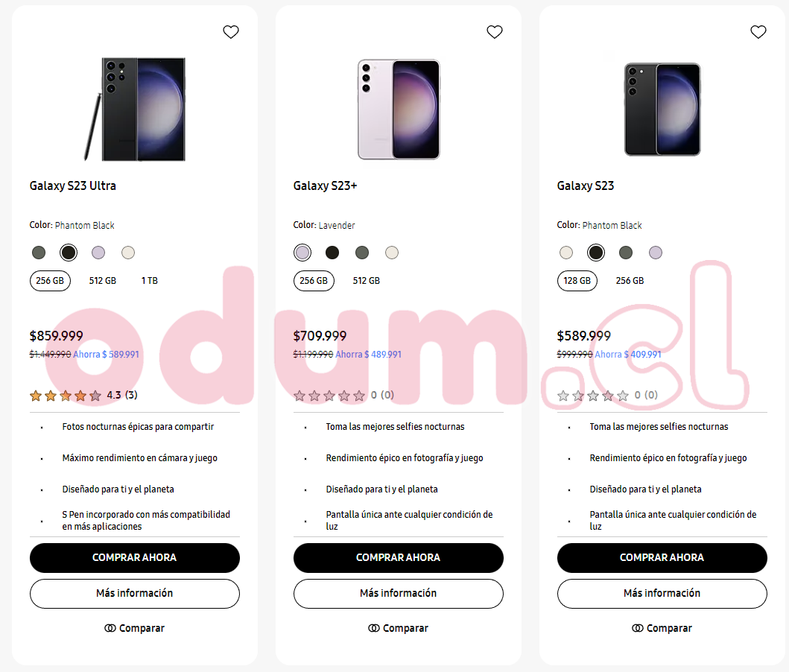Click the Galaxy S23+ wishlist heart icon
The width and height of the screenshot is (789, 672).
[495, 32]
